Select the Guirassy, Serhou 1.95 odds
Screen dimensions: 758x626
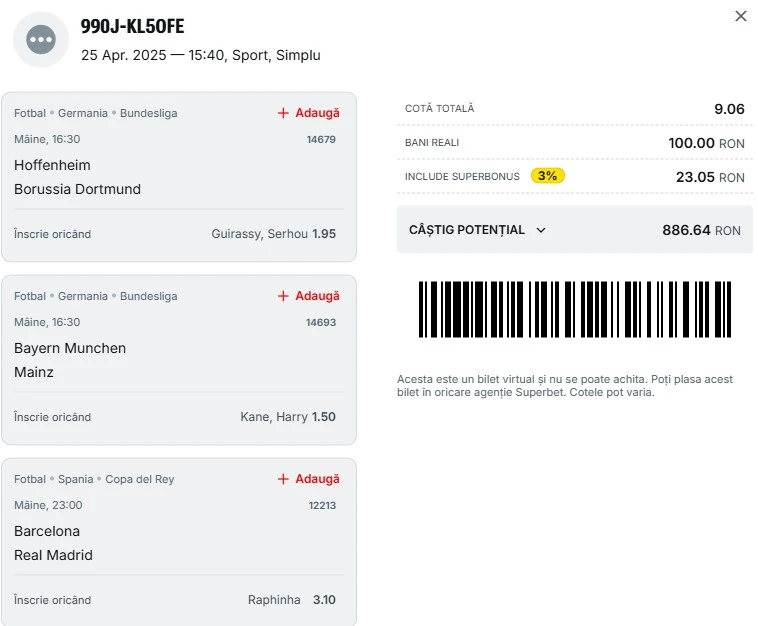point(273,234)
